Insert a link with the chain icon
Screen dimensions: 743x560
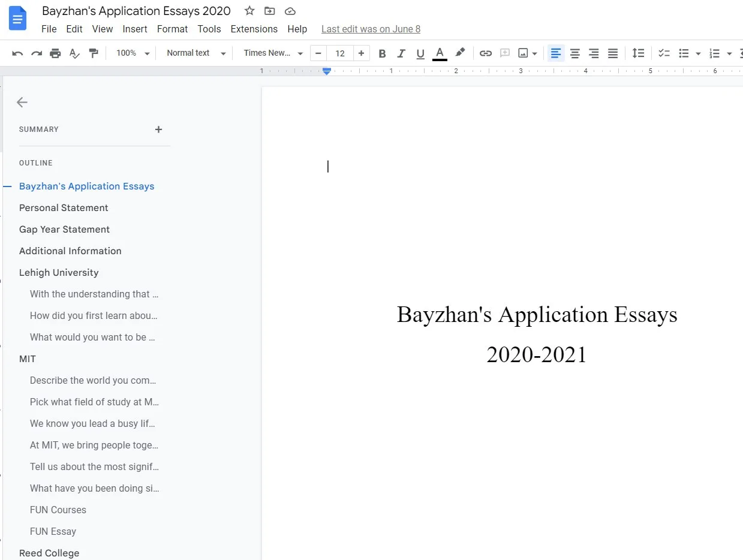click(486, 53)
